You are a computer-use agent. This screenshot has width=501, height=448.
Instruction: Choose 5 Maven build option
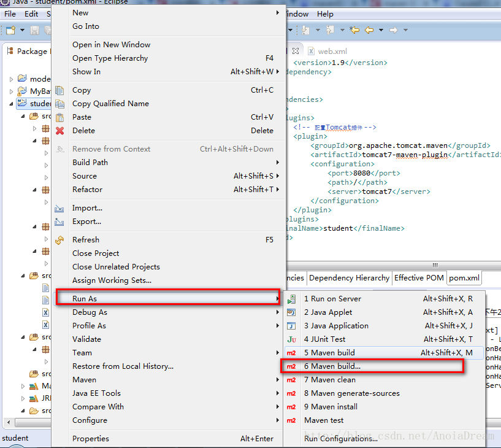point(384,353)
